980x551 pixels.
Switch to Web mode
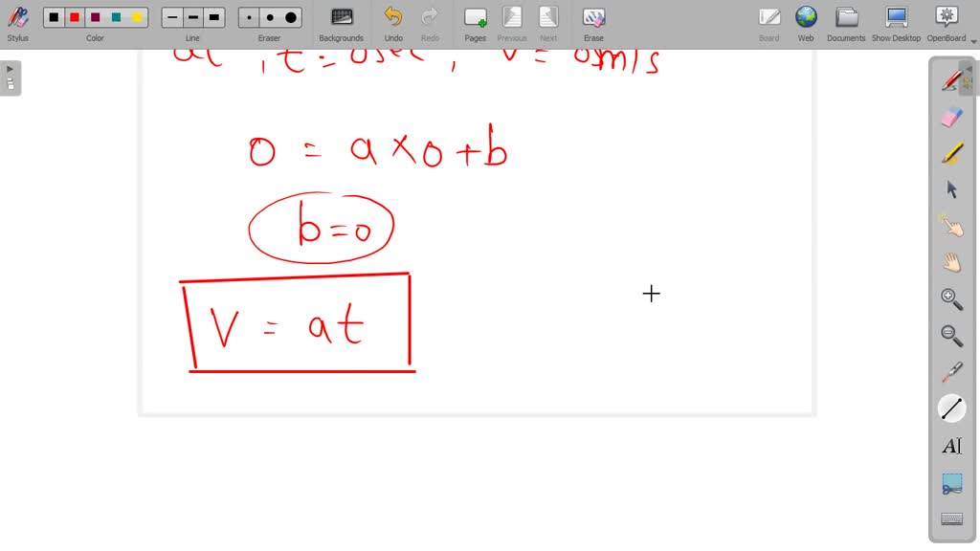click(806, 24)
